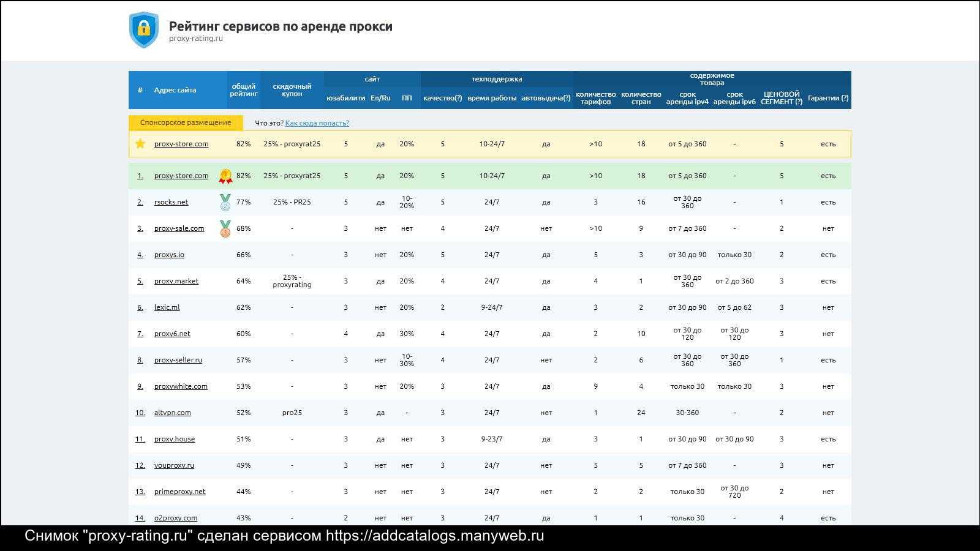Open the proxy.market link
Image resolution: width=980 pixels, height=551 pixels.
[176, 281]
